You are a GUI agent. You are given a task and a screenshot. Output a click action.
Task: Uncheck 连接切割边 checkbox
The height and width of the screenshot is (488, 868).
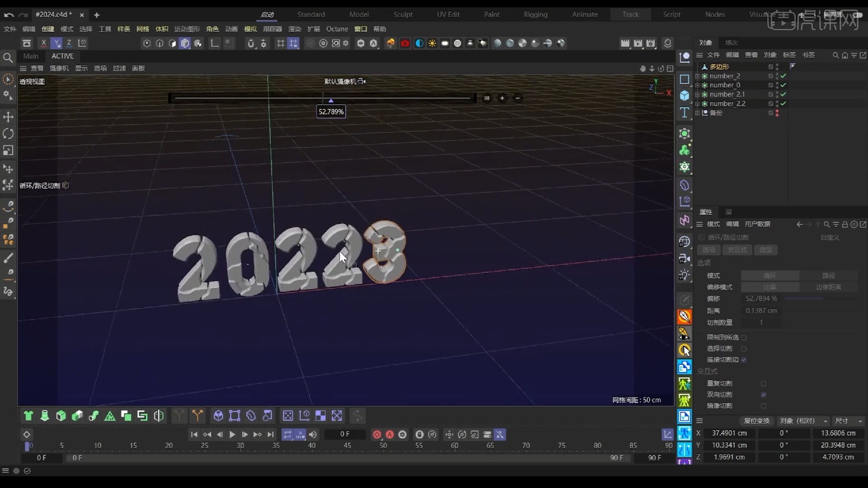(x=744, y=360)
